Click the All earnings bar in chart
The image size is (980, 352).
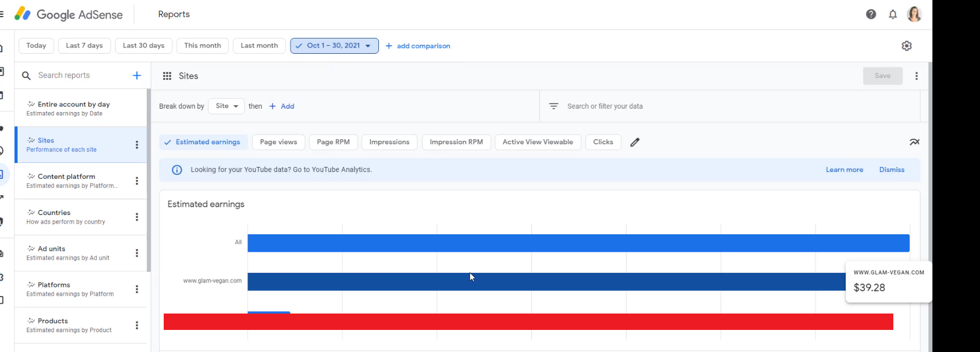578,243
